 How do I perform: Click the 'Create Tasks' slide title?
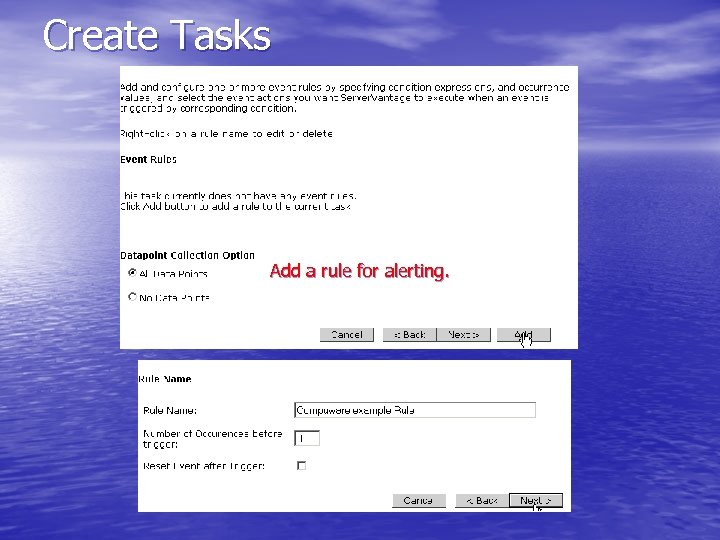point(157,35)
